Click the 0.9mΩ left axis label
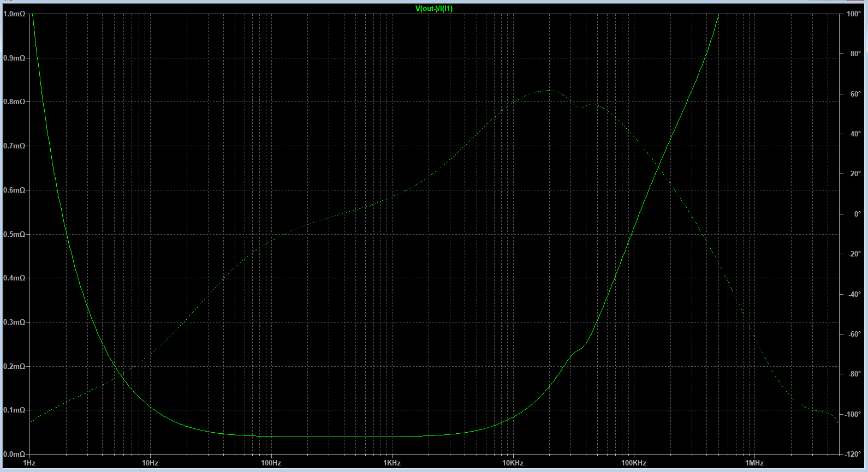 pyautogui.click(x=14, y=58)
